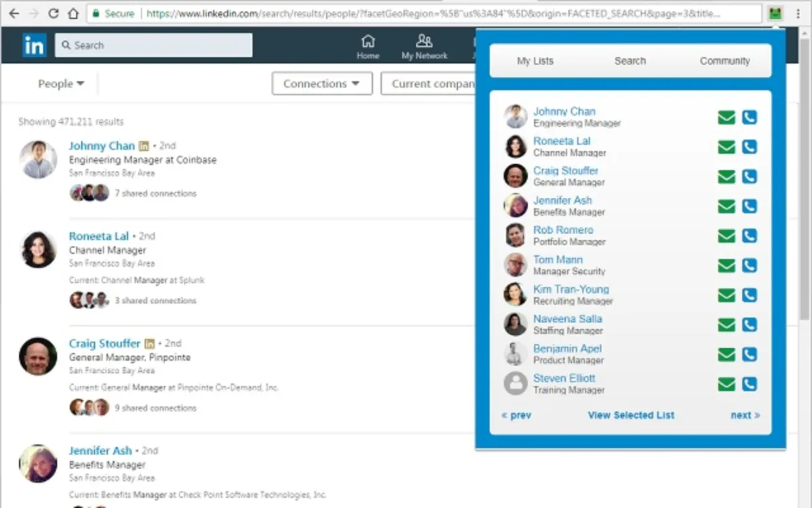Image resolution: width=812 pixels, height=508 pixels.
Task: Switch to the Community tab
Action: [725, 61]
